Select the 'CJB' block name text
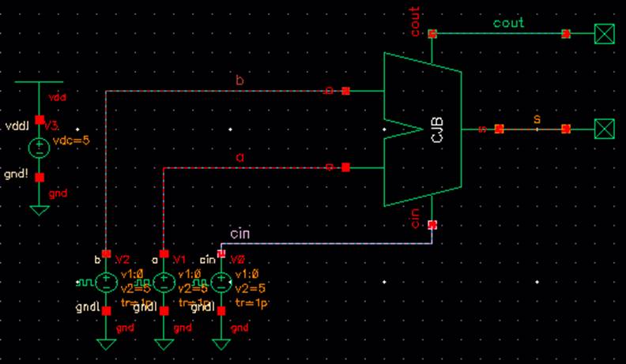 pos(438,129)
